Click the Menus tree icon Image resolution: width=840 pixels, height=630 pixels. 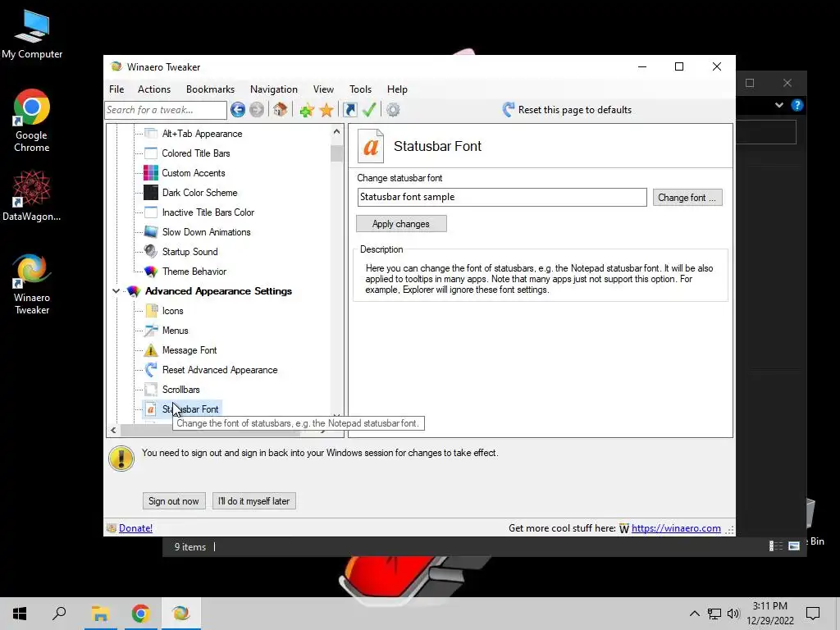point(151,331)
